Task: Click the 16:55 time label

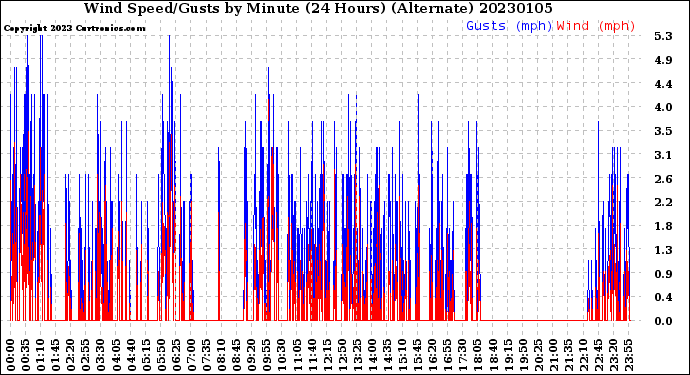Action: [x=447, y=355]
